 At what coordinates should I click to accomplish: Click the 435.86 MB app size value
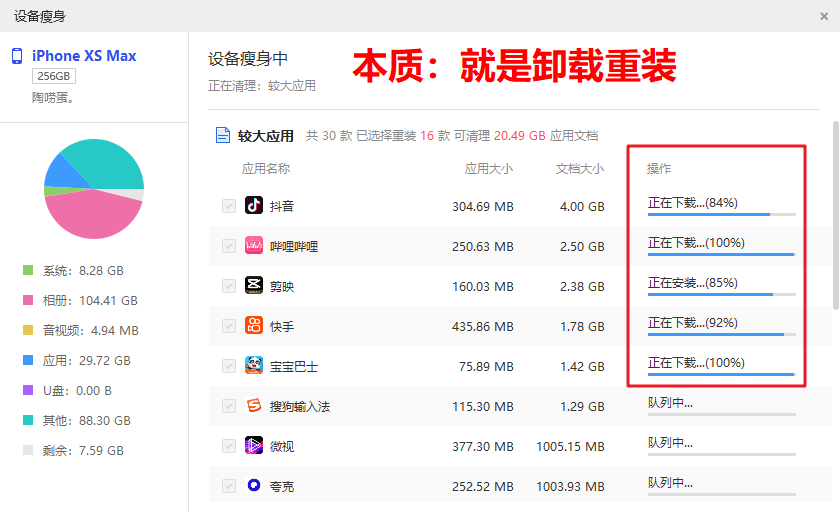tap(483, 326)
